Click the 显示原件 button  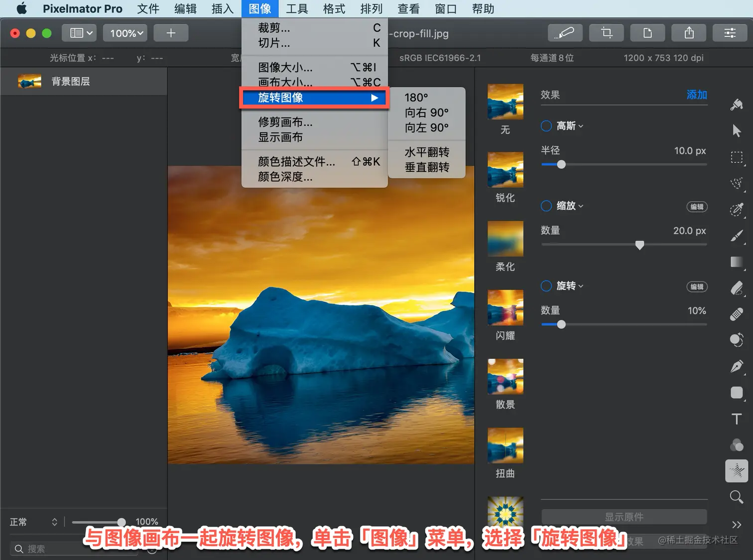pyautogui.click(x=624, y=517)
